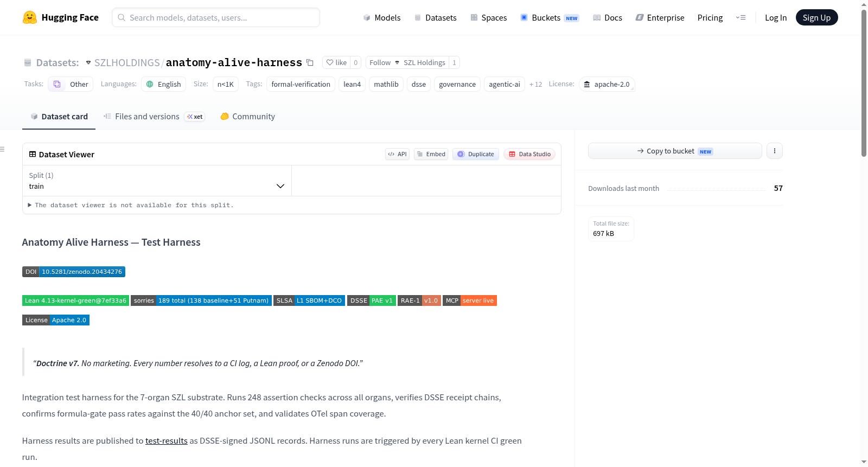This screenshot has width=868, height=467.
Task: Select the lean4 tag
Action: pyautogui.click(x=352, y=84)
